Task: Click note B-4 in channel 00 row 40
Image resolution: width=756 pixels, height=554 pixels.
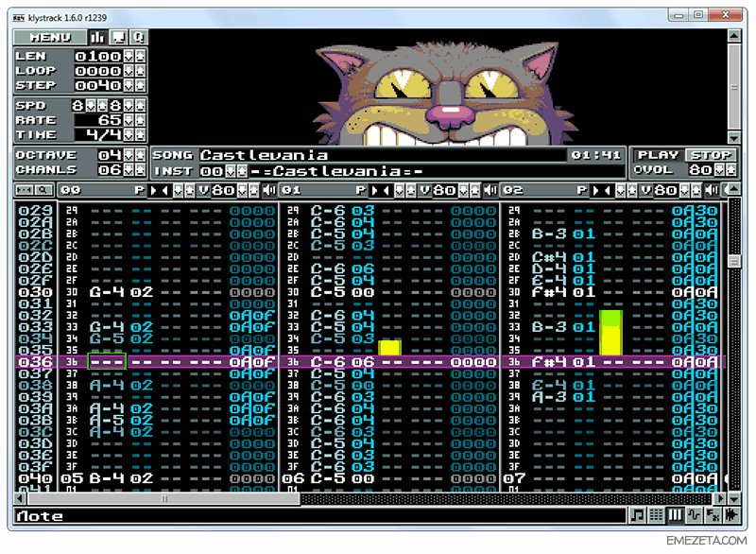Action: [x=107, y=478]
